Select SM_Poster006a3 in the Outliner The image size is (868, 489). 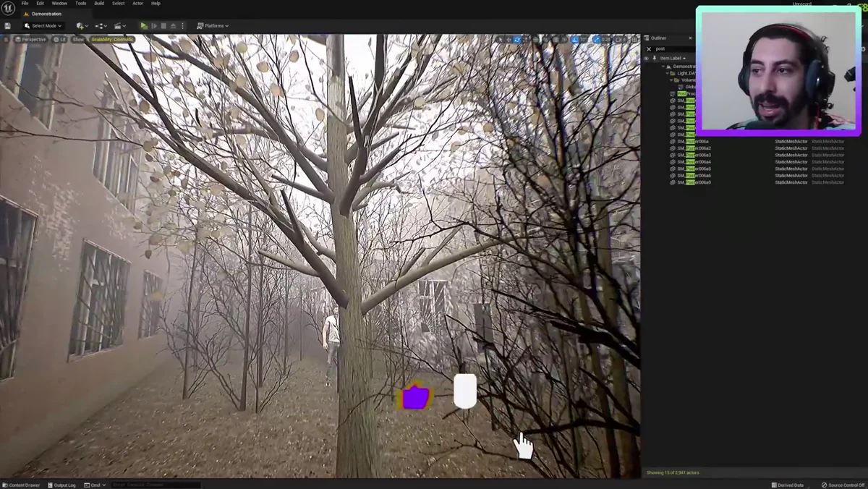pyautogui.click(x=694, y=155)
